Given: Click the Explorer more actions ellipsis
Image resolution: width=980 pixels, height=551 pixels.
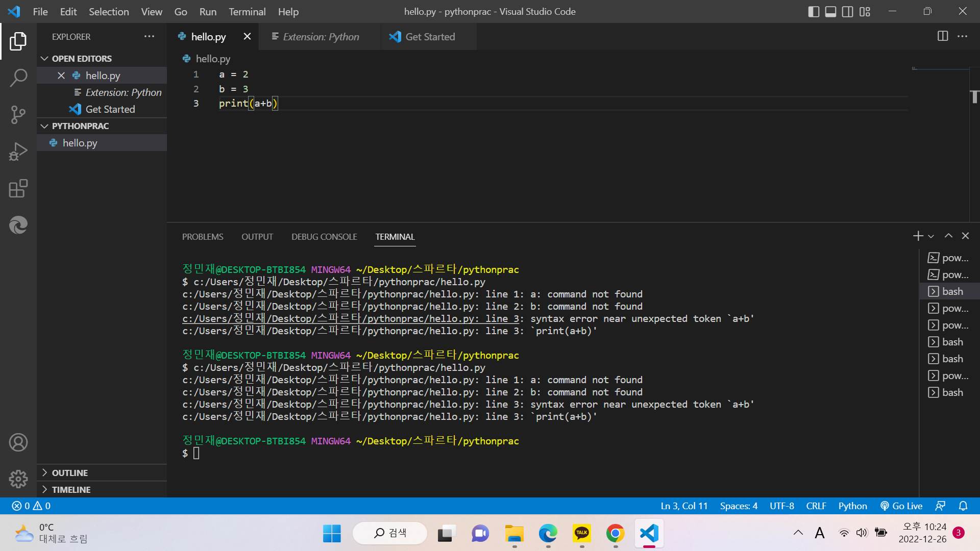Looking at the screenshot, I should pos(149,36).
